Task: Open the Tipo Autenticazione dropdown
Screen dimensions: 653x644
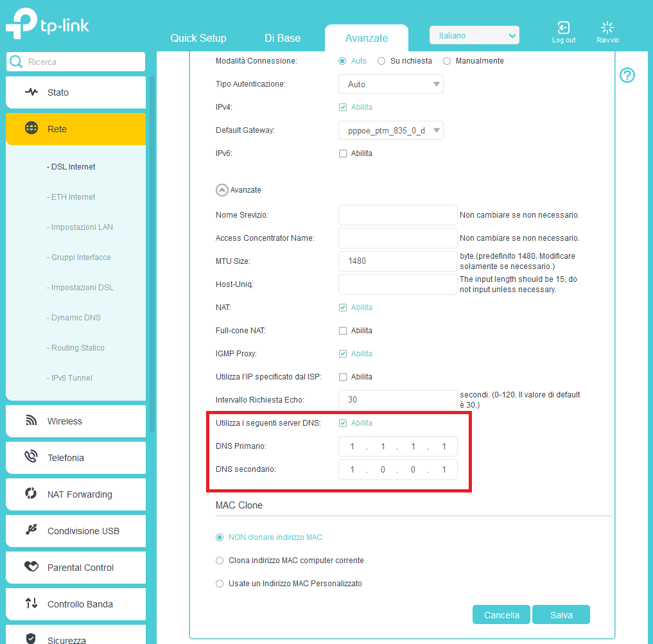Action: (x=390, y=84)
